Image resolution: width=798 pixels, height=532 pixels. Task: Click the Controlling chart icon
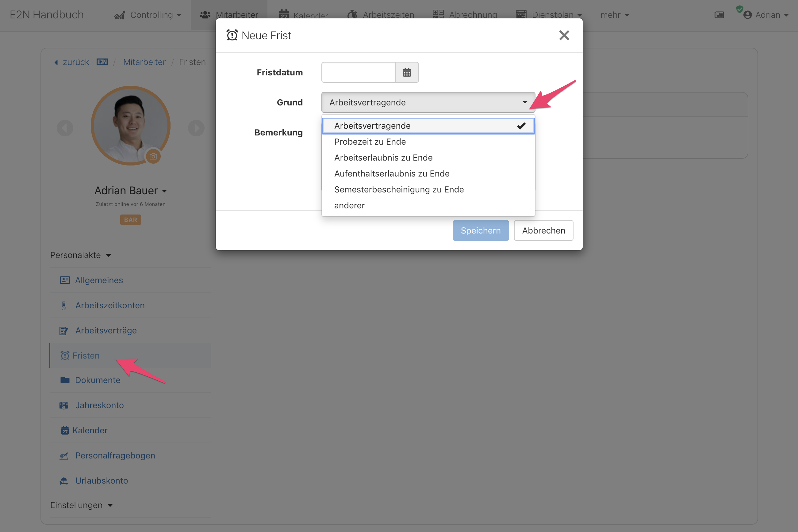click(x=120, y=16)
